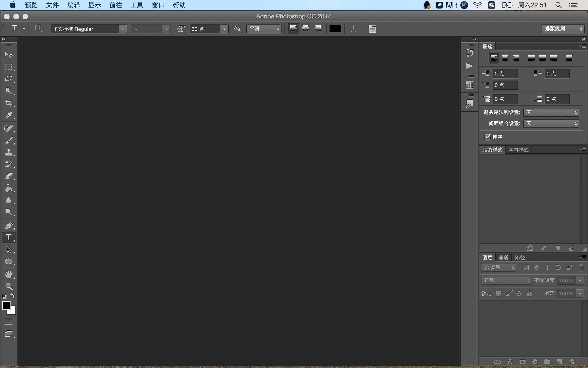Screen dimensions: 588x368
Task: Toggle the 连字 checkbox
Action: click(x=487, y=137)
